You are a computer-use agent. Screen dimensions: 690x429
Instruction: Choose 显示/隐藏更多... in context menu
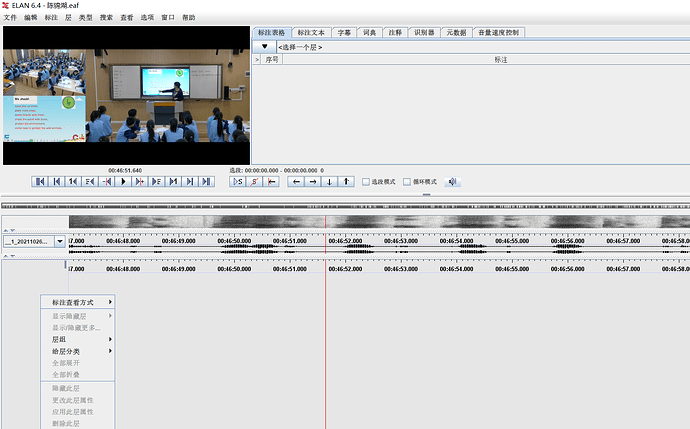[x=78, y=328]
